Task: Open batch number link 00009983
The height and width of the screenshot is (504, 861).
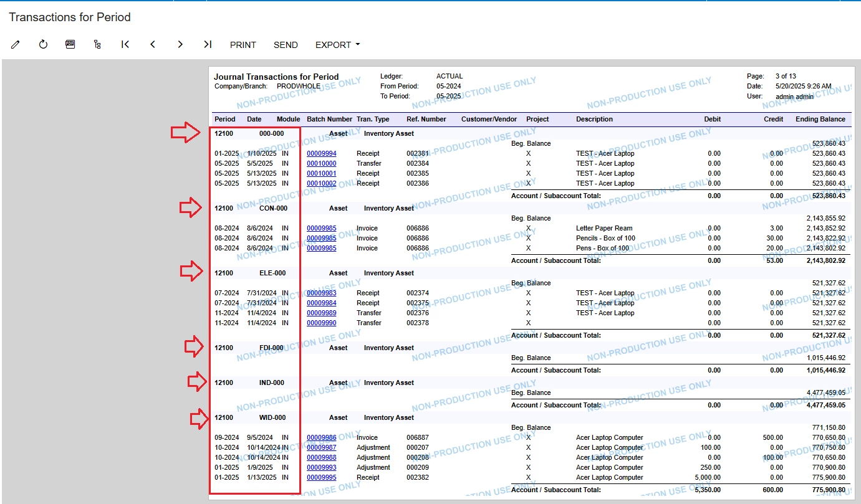Action: [322, 293]
